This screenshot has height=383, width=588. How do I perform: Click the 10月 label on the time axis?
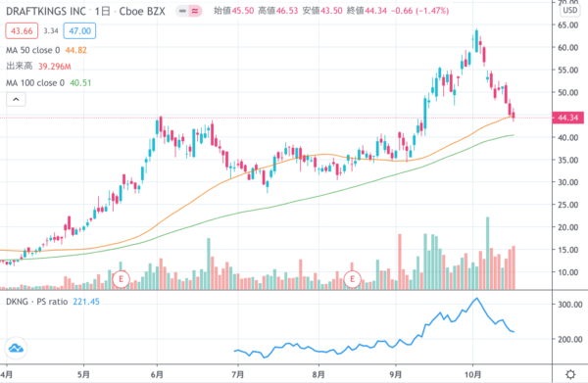point(472,374)
